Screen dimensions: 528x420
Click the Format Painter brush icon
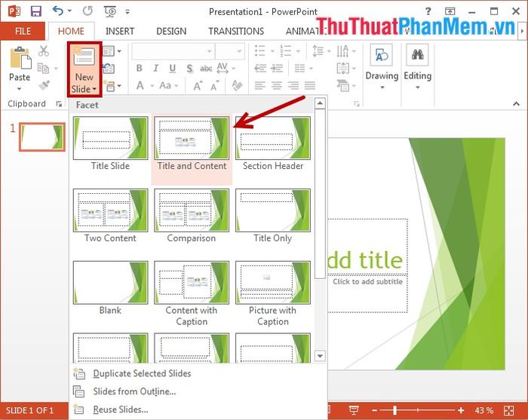point(44,85)
